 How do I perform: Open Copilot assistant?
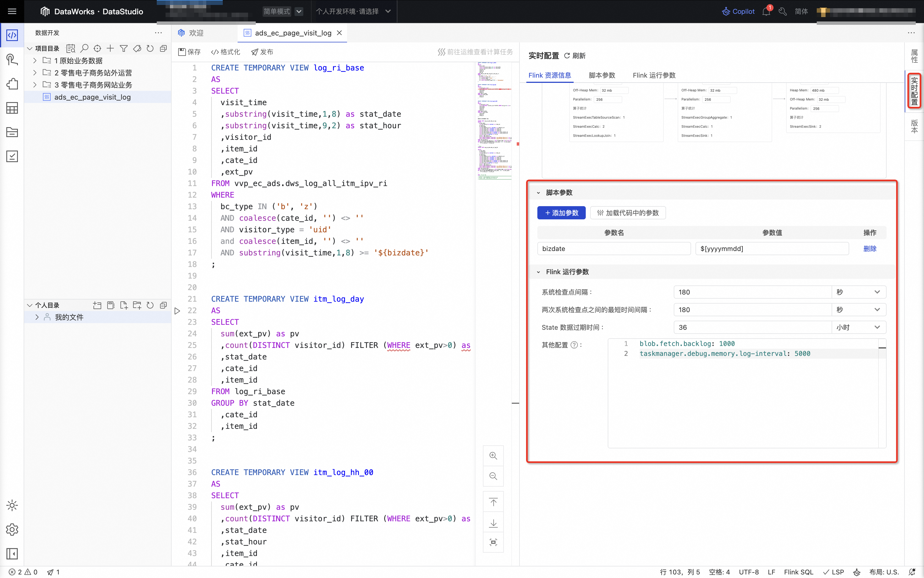tap(738, 12)
